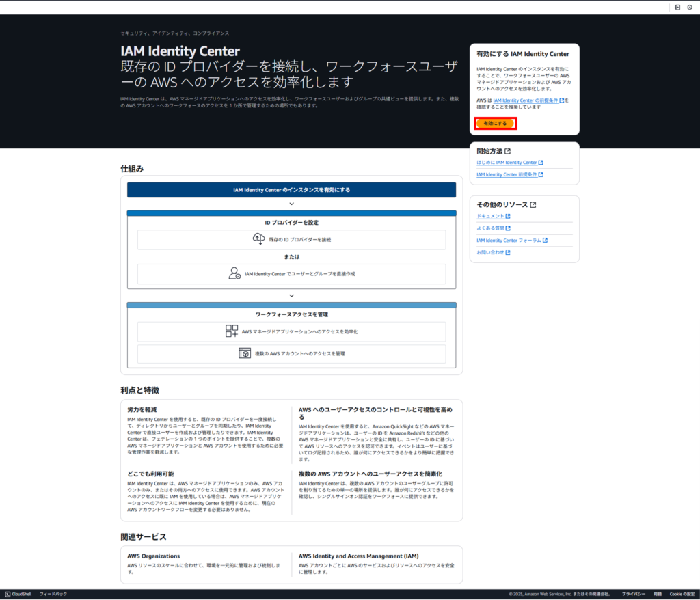Select AWS マネージドアプリケーションへのアクセスを効率化 row
This screenshot has width=700, height=600.
291,331
